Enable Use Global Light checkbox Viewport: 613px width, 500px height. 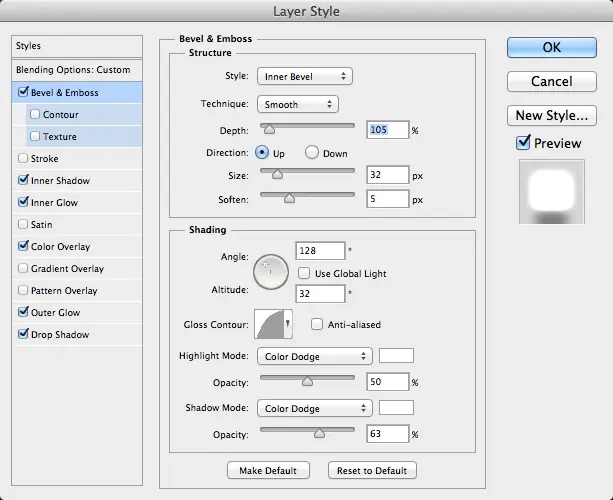[x=304, y=273]
